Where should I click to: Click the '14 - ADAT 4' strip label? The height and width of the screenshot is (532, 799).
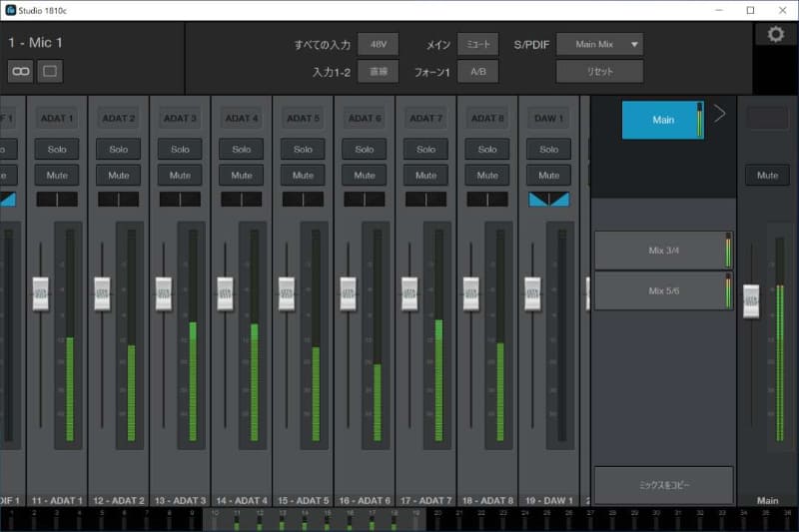coord(242,500)
